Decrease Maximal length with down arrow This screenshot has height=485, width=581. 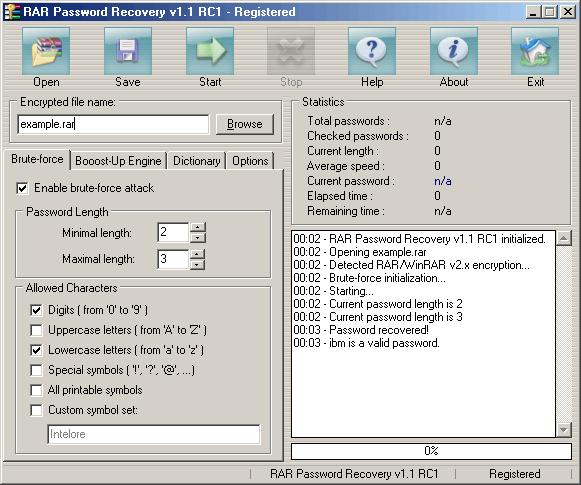[198, 265]
